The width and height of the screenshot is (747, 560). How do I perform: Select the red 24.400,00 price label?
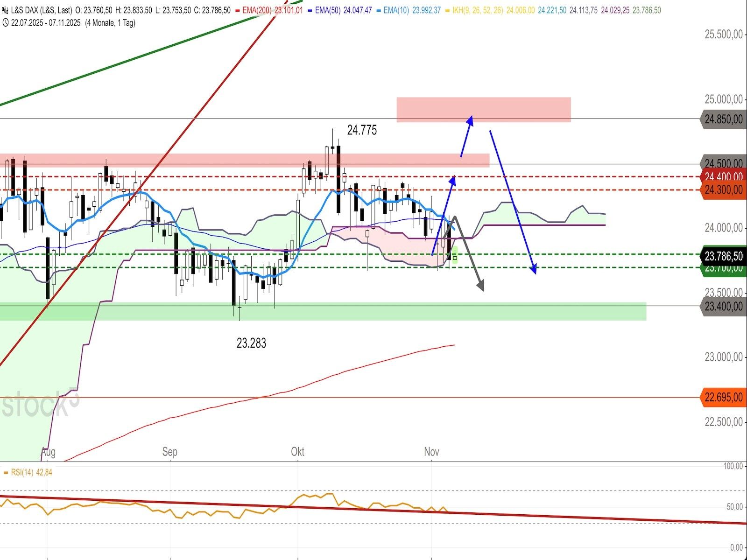tap(723, 177)
